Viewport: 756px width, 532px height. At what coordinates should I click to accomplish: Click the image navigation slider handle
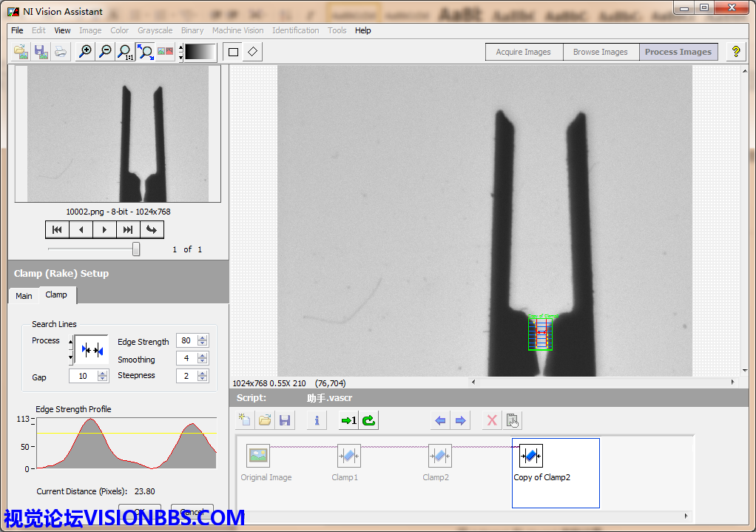click(136, 249)
